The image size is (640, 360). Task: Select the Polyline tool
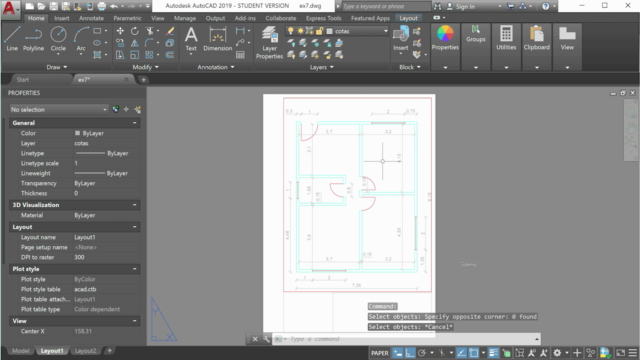pyautogui.click(x=33, y=39)
